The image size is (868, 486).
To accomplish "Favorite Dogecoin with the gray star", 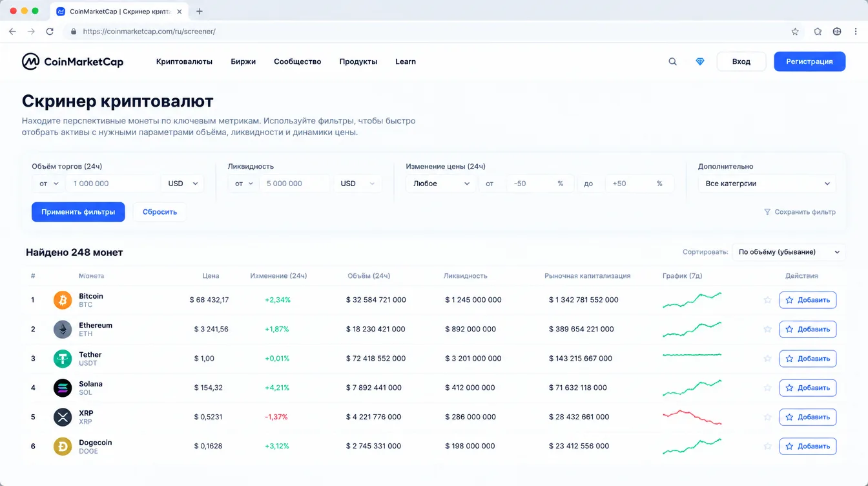I will (767, 446).
